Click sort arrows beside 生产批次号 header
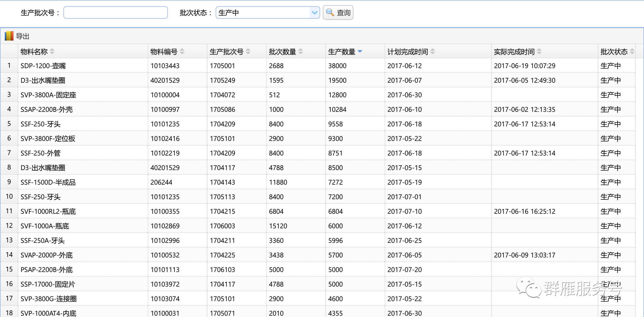This screenshot has width=644, height=317. pyautogui.click(x=248, y=51)
